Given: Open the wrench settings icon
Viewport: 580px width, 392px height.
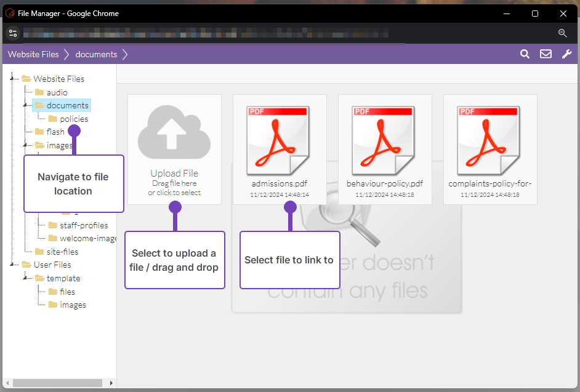Looking at the screenshot, I should click(566, 54).
